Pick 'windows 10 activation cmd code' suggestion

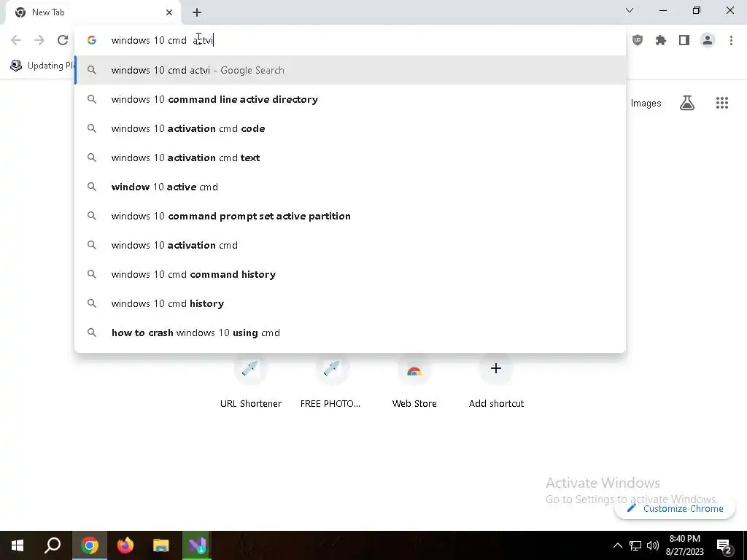[x=350, y=128]
